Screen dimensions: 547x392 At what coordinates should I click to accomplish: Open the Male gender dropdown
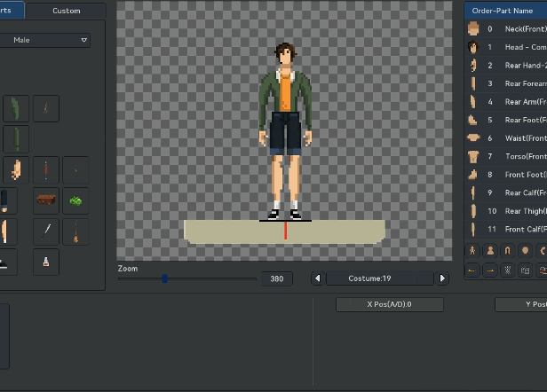pos(46,40)
